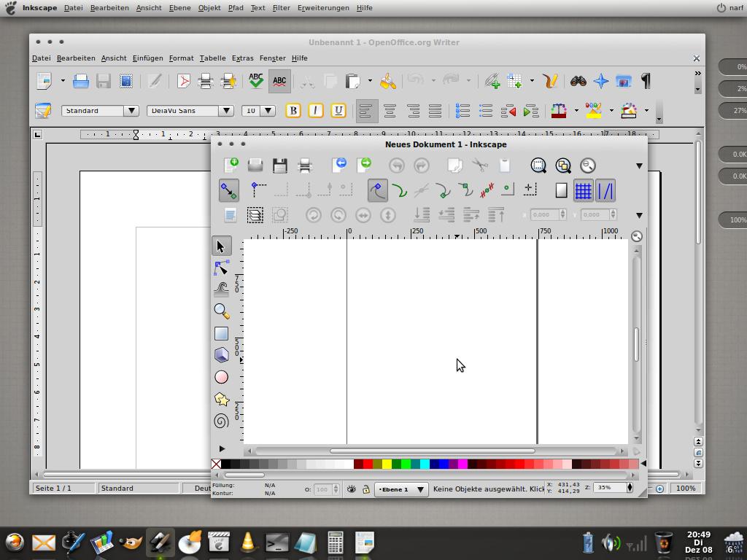This screenshot has height=560, width=747.
Task: Click Inkscape zoom to fit selection icon
Action: tap(538, 166)
